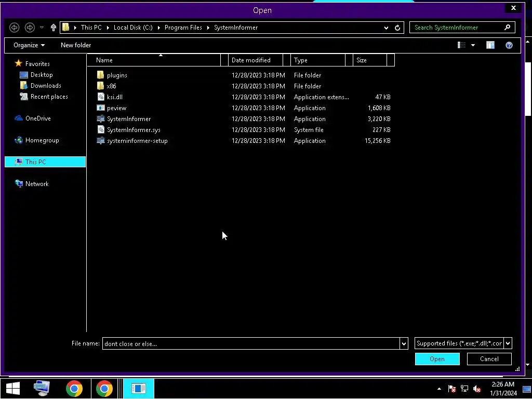Open the computer keyboard taskbar icon
Viewport: 532px width, 399px height.
[x=42, y=389]
